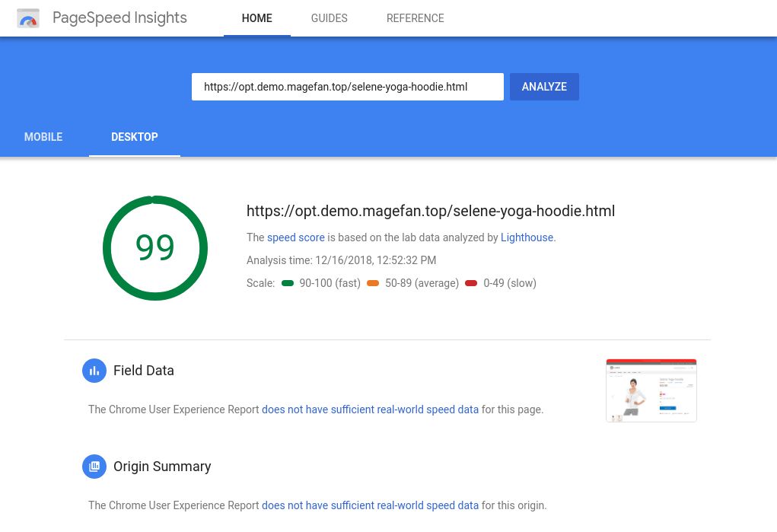The width and height of the screenshot is (777, 532).
Task: Click the green fast scale indicator
Action: click(288, 283)
